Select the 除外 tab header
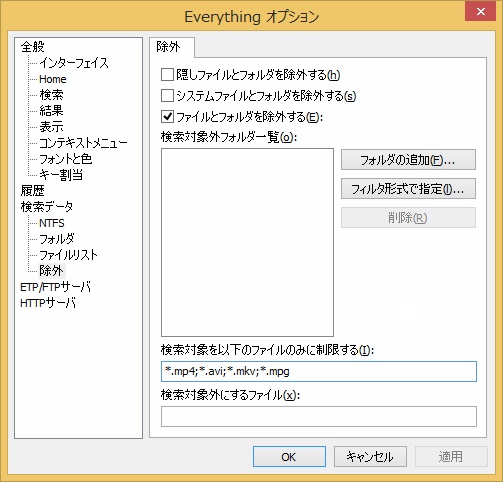This screenshot has height=482, width=503. (171, 47)
